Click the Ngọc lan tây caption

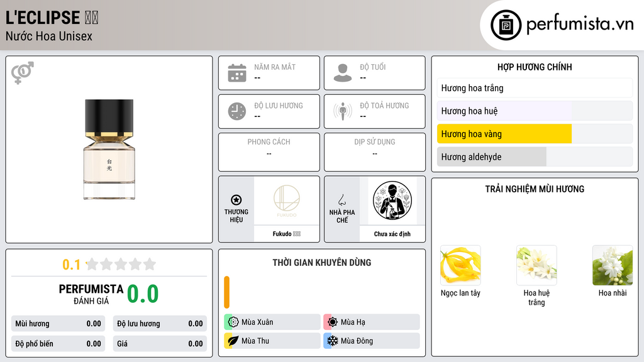[x=460, y=293]
